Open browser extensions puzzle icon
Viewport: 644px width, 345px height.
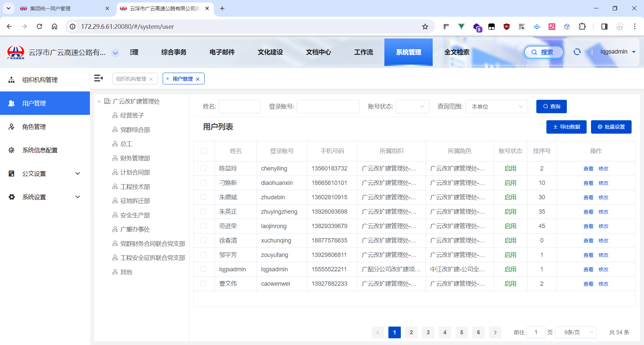coord(582,26)
